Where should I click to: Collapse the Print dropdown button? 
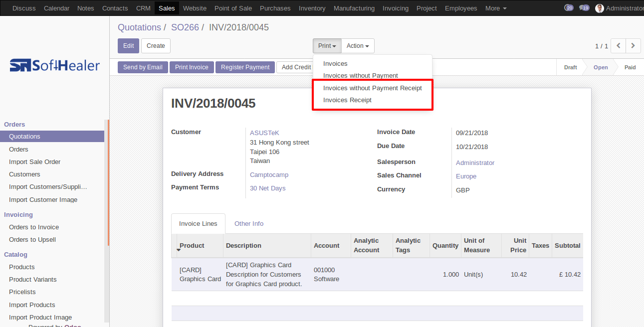click(x=327, y=46)
